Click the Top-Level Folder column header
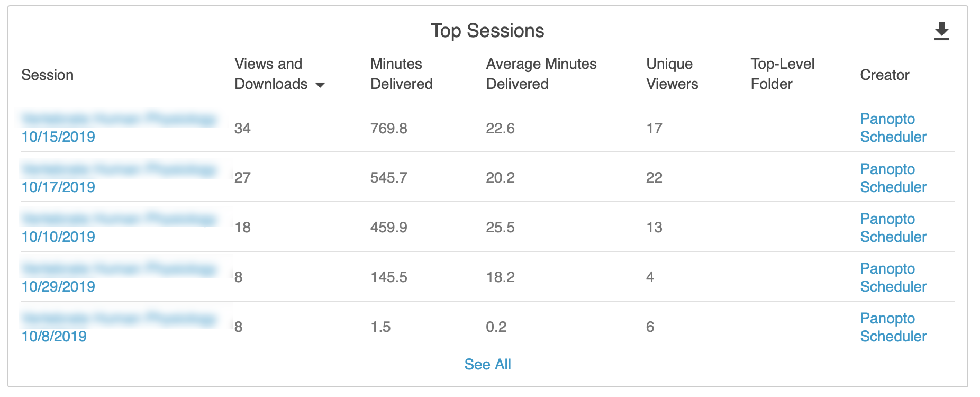 click(782, 74)
